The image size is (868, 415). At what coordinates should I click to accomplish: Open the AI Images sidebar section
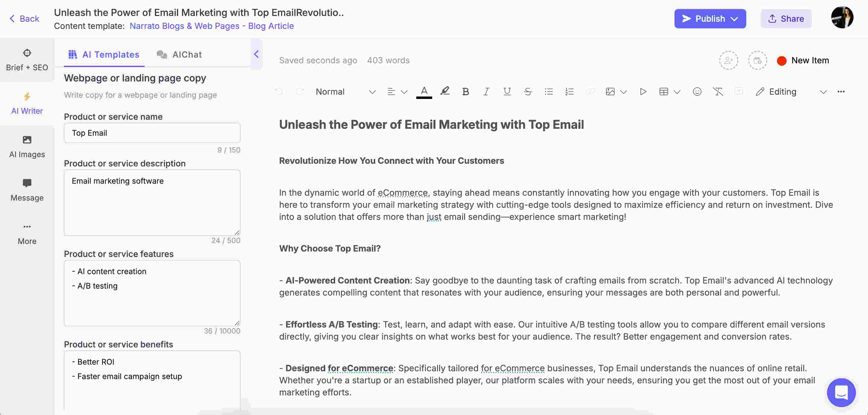[x=27, y=147]
